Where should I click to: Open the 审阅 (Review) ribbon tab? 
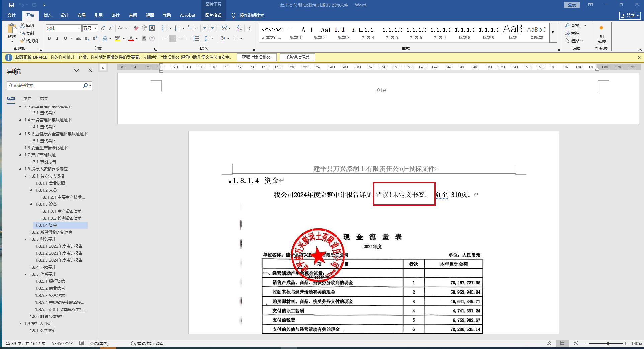point(133,15)
